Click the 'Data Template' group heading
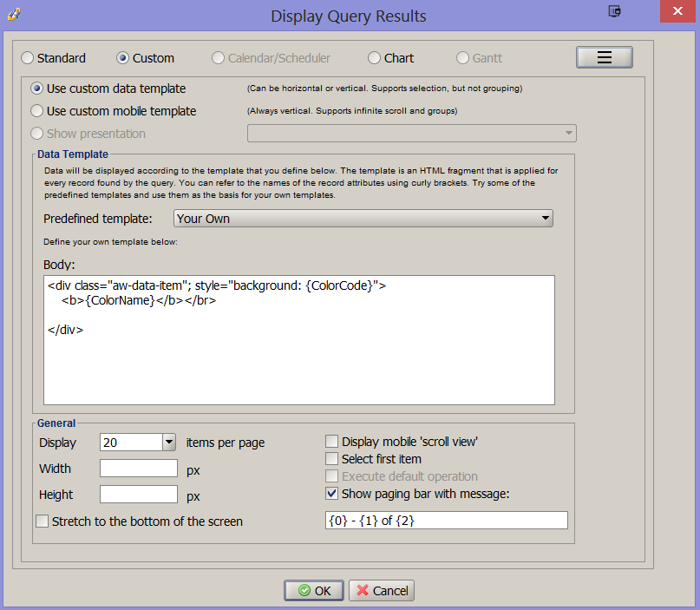700x610 pixels. click(x=73, y=154)
